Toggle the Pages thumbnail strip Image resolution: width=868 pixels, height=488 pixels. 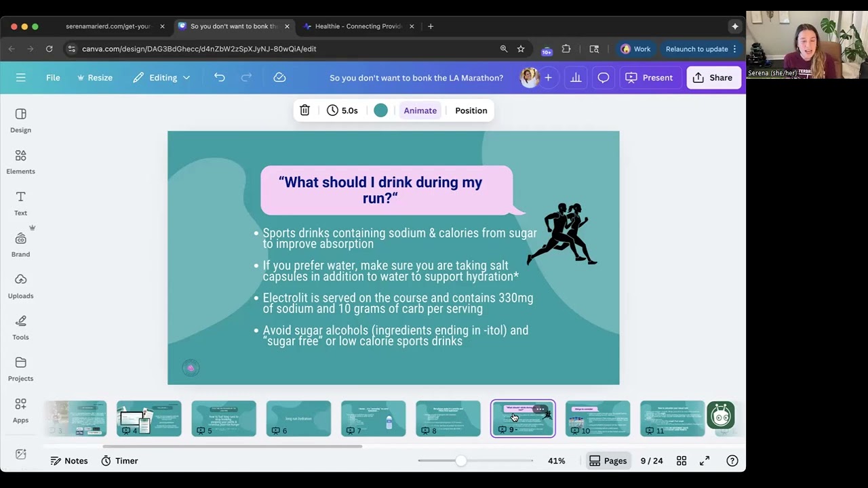pos(608,461)
